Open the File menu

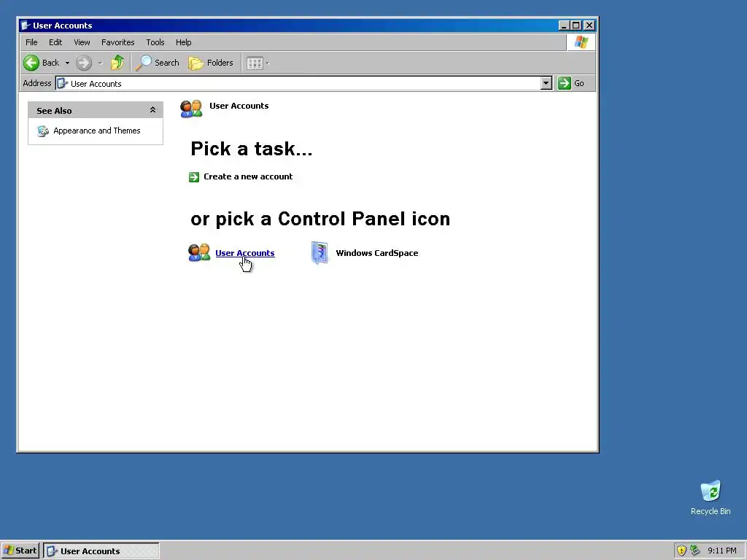[31, 42]
